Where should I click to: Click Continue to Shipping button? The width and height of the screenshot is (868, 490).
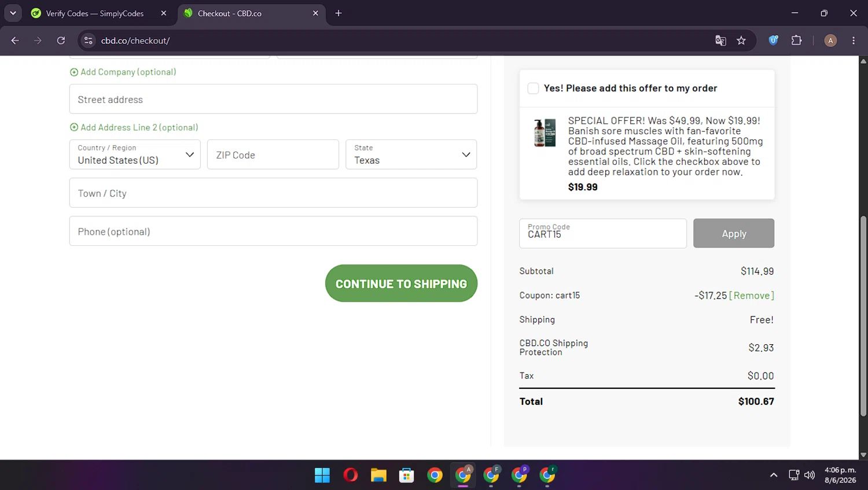[401, 283]
